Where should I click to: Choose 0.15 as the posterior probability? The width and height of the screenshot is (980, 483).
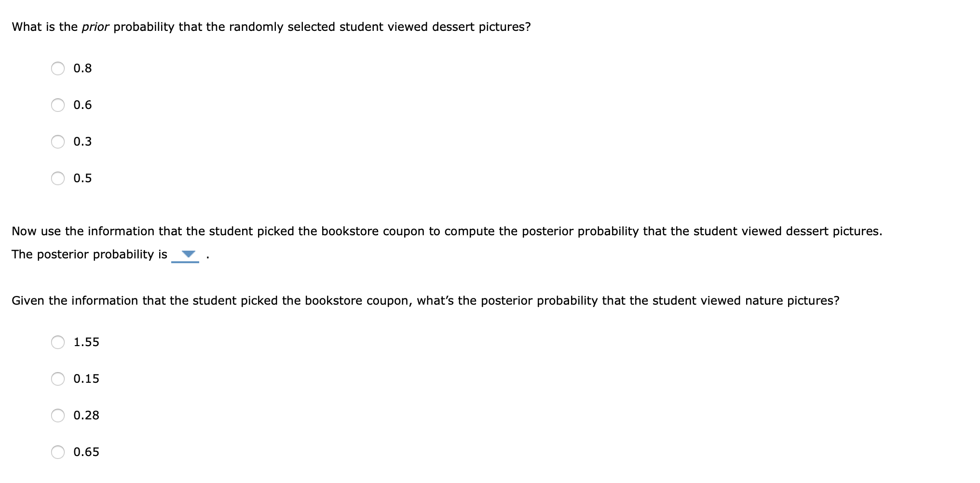(58, 379)
